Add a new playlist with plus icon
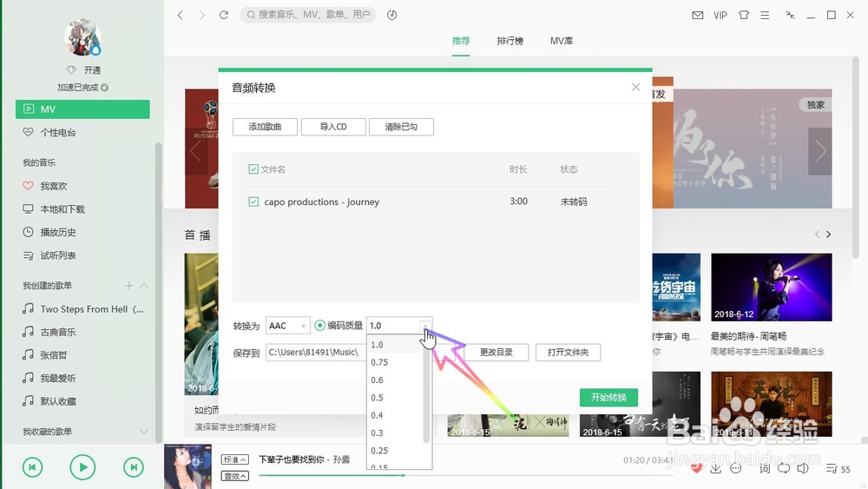The image size is (868, 489). (x=129, y=286)
